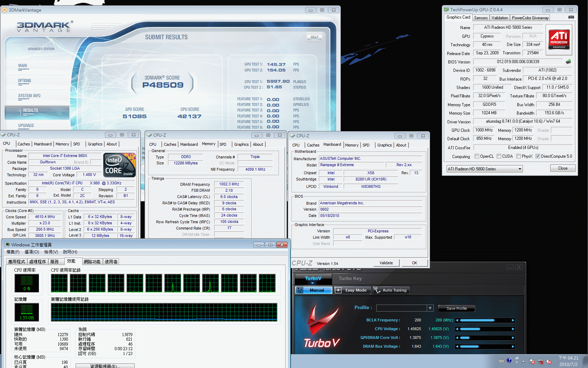Open the PowerColor Giveaway tab

[530, 18]
